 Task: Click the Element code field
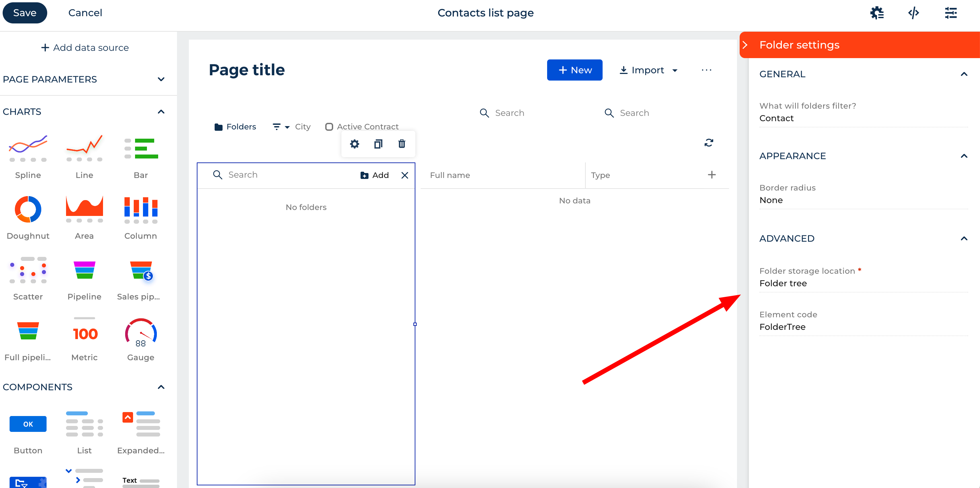point(863,327)
